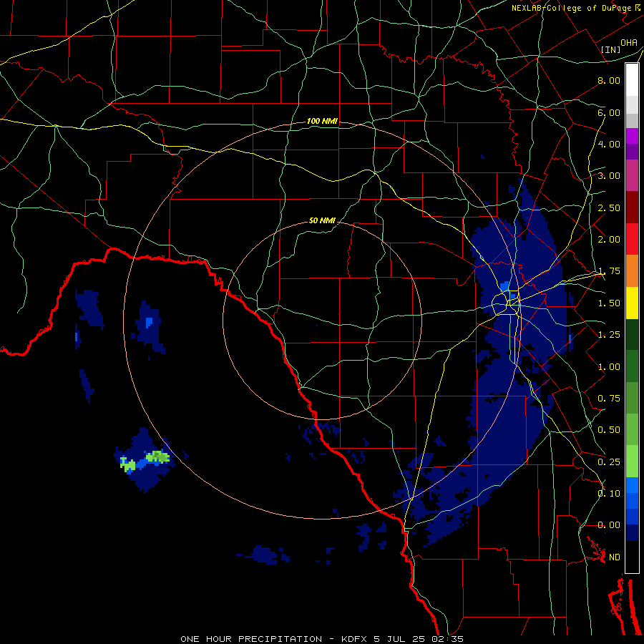This screenshot has width=644, height=644.
Task: Click the OHA product label
Action: pyautogui.click(x=629, y=43)
